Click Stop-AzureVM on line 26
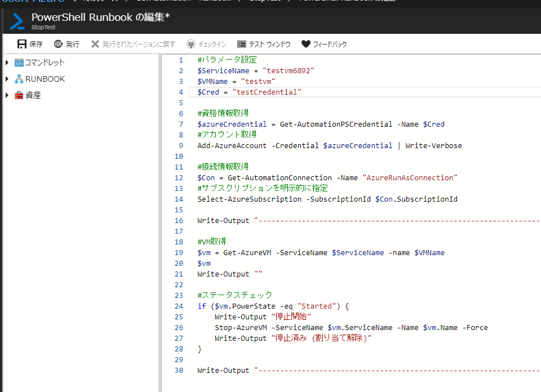The height and width of the screenshot is (392, 541). point(241,328)
